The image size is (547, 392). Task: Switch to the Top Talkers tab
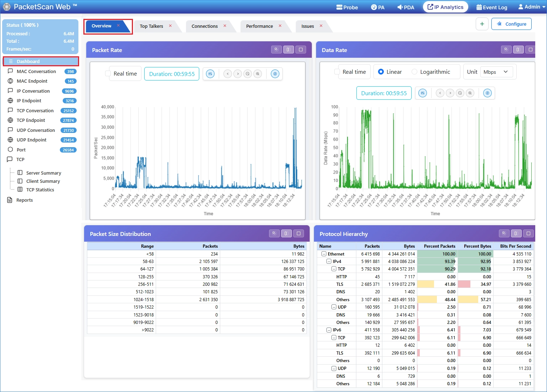[151, 26]
